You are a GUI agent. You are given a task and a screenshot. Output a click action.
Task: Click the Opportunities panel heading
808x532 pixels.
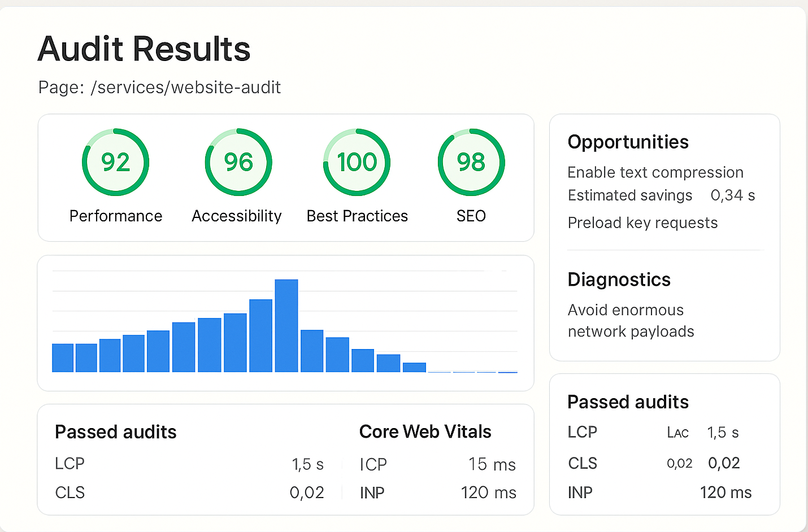click(x=628, y=142)
